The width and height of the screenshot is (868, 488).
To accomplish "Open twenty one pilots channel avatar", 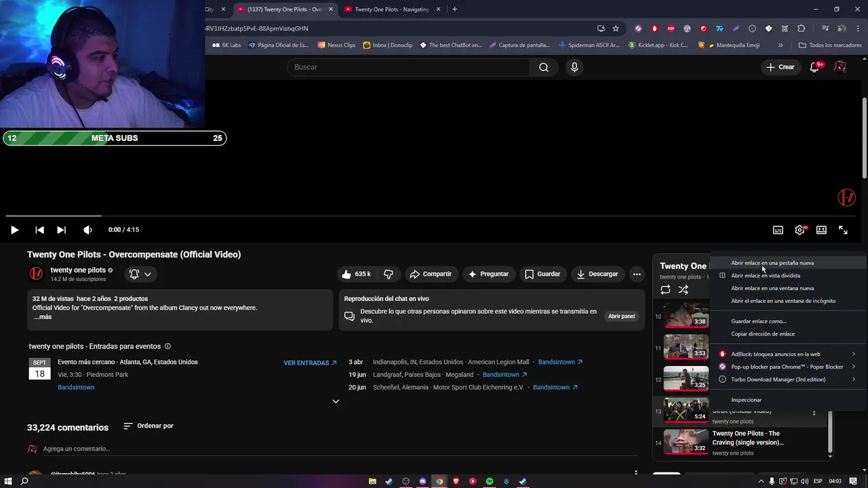I will click(x=36, y=274).
